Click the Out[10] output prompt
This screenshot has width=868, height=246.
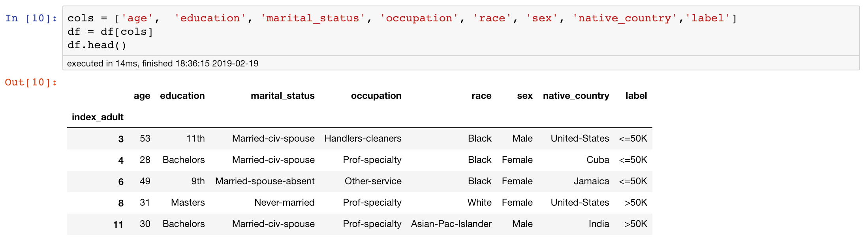[x=31, y=82]
